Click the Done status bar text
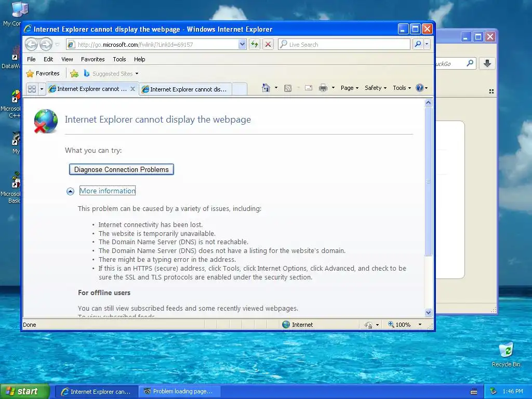The height and width of the screenshot is (399, 532). click(30, 325)
